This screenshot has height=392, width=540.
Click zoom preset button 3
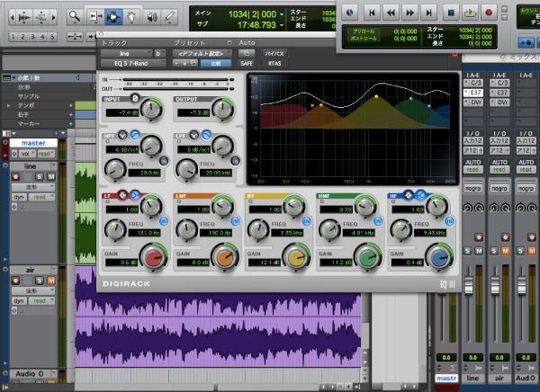pyautogui.click(x=32, y=36)
